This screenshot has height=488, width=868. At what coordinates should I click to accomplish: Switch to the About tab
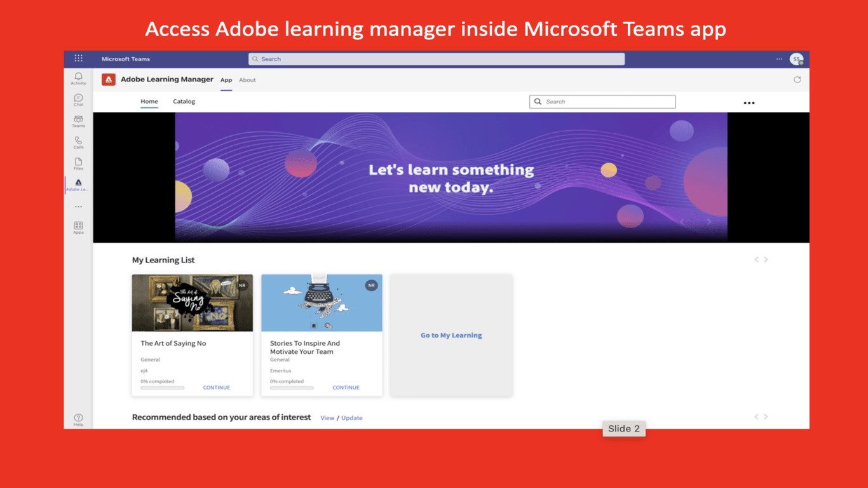[x=247, y=80]
